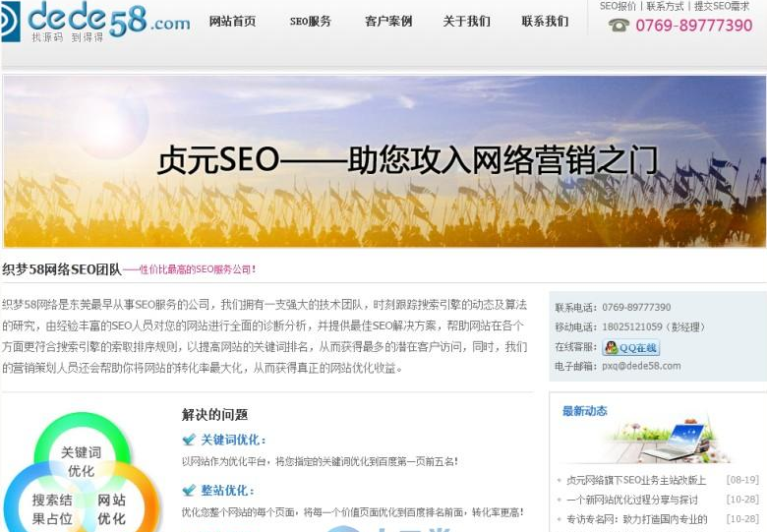Open the 联系我们 navigation item

point(545,22)
